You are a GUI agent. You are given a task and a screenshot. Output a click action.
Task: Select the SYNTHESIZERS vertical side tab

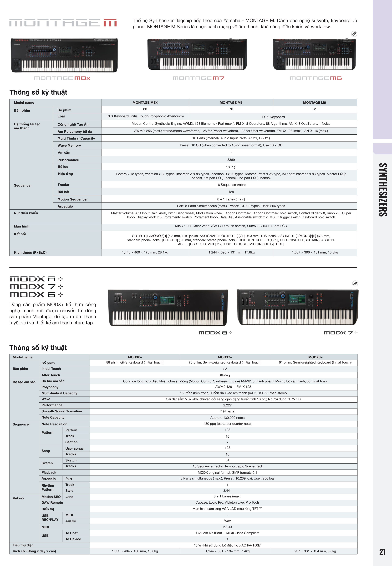click(x=383, y=190)
